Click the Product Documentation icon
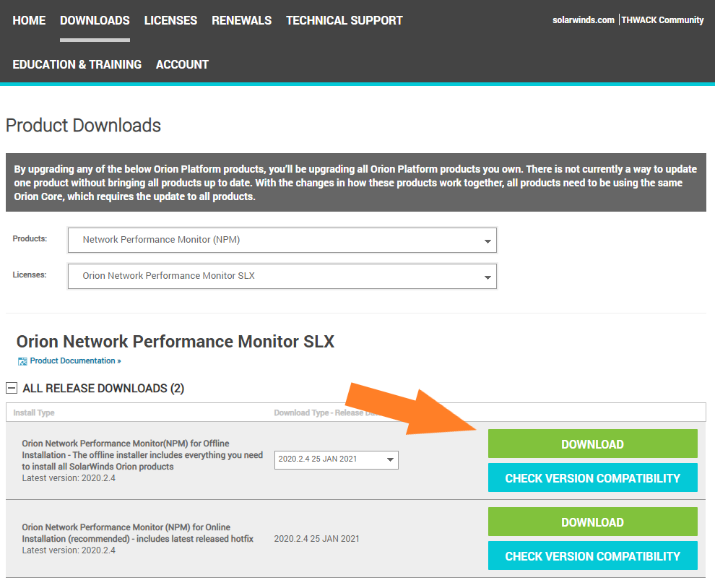The height and width of the screenshot is (588, 715). (x=22, y=361)
